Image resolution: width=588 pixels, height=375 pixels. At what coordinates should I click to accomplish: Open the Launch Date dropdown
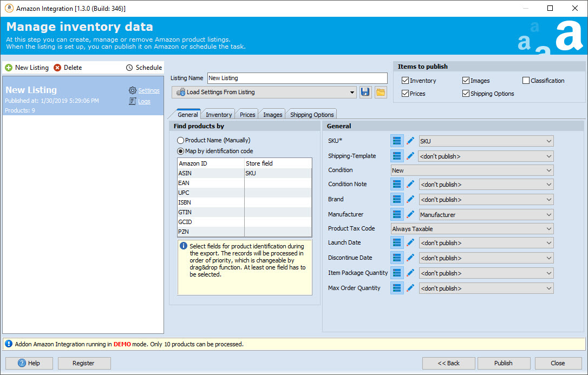pos(486,243)
